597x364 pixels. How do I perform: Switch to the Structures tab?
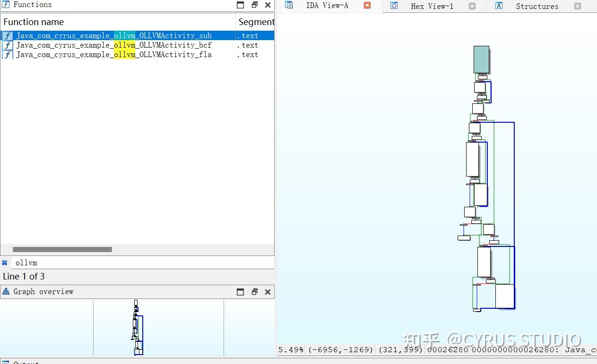537,6
